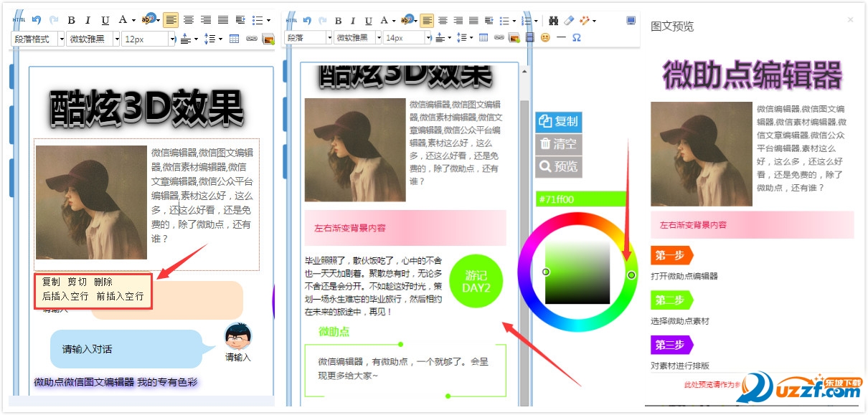
Task: Insert table in middle editor toolbar
Action: point(483,38)
